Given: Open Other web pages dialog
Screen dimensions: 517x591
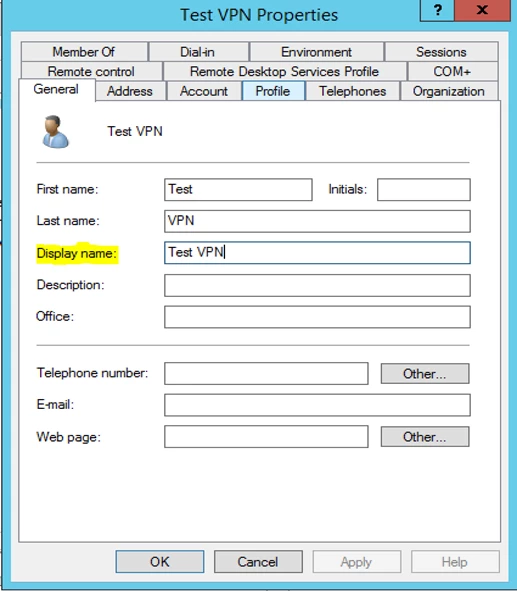Looking at the screenshot, I should coord(425,437).
